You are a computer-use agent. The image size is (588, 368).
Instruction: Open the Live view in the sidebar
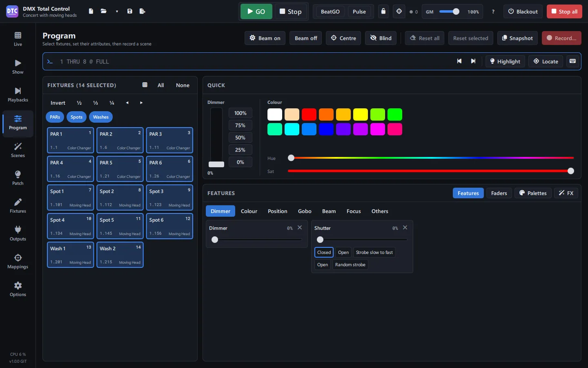18,39
